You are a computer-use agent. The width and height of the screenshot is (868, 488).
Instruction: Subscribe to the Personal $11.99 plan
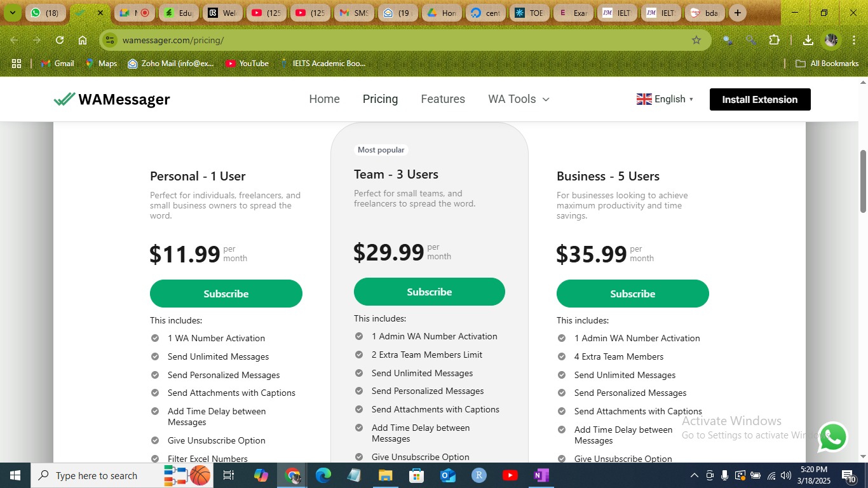coord(226,294)
